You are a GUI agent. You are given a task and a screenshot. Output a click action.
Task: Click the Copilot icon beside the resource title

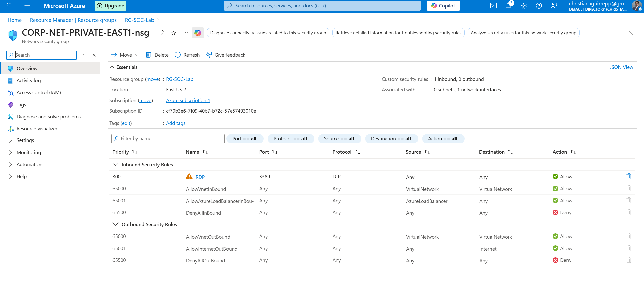click(198, 33)
